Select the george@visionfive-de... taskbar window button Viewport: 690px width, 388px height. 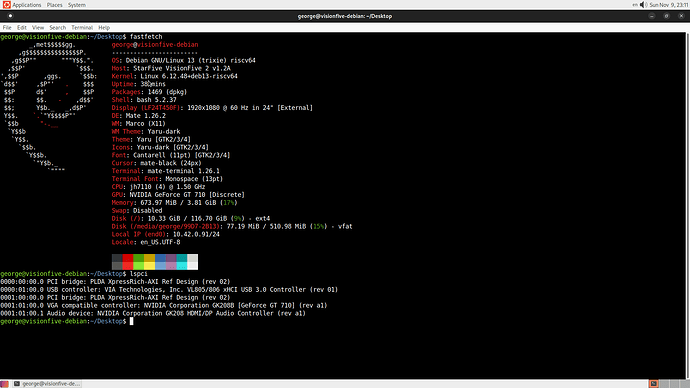tap(47, 384)
